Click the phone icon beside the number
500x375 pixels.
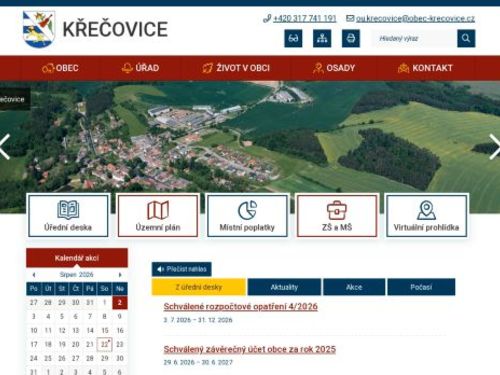click(267, 18)
